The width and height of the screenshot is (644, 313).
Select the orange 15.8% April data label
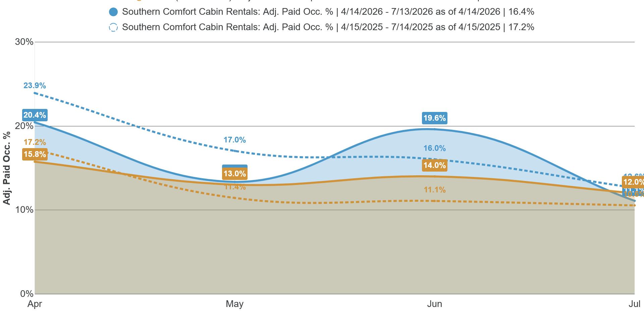coord(35,154)
